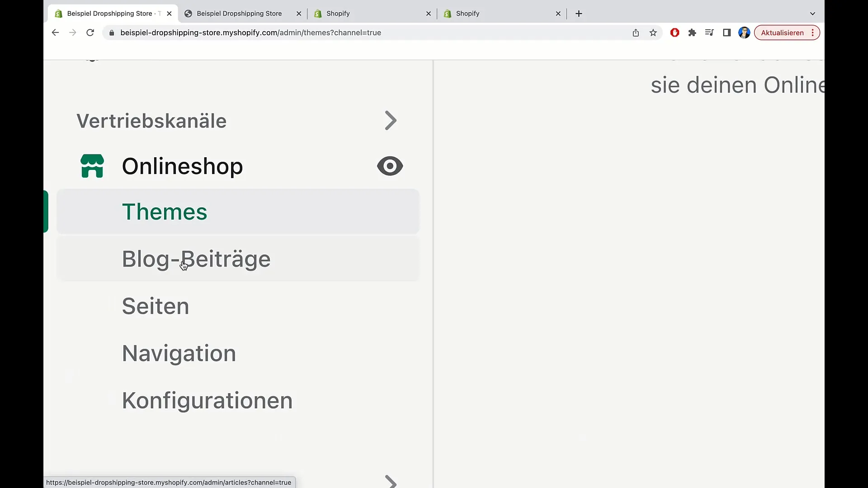Click the Shopify Onlineshop store icon
The height and width of the screenshot is (488, 868).
click(92, 166)
